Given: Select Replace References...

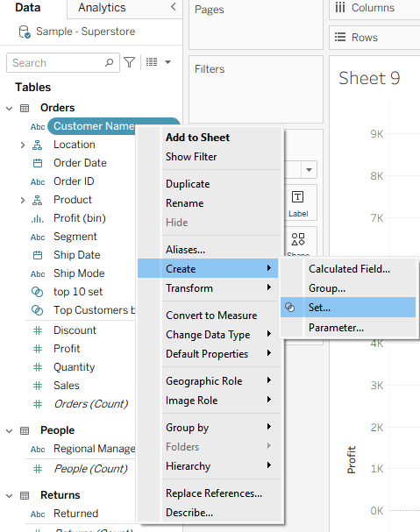Looking at the screenshot, I should click(208, 493).
